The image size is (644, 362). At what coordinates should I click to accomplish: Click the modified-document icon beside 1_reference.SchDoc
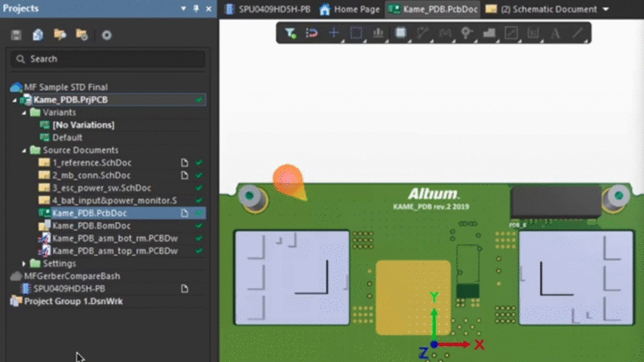coord(185,162)
